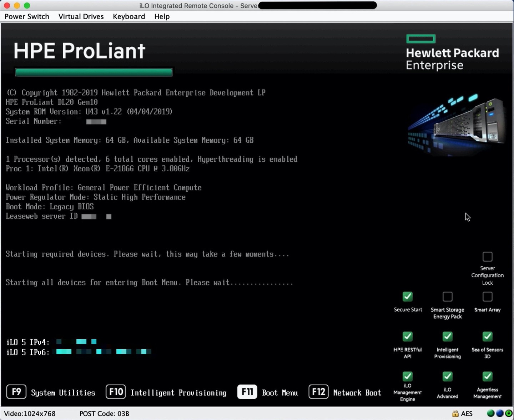
Task: Click the 'POST Code: 03B' status text
Action: [x=104, y=414]
